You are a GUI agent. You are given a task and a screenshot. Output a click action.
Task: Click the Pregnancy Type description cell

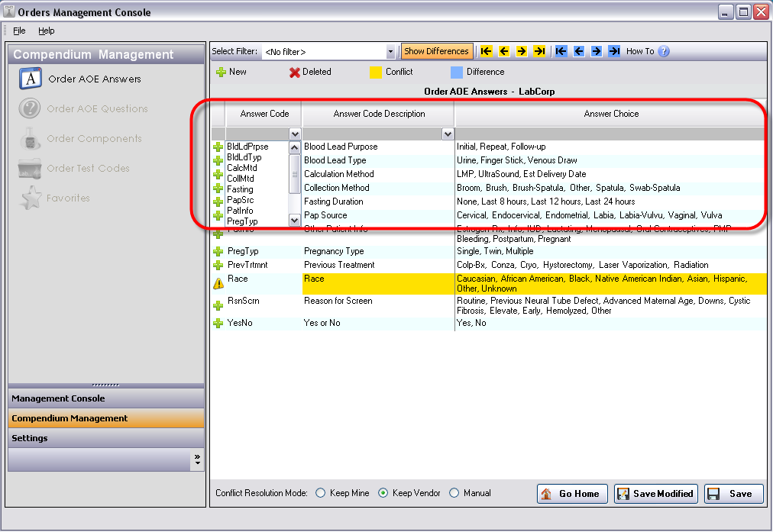point(378,251)
